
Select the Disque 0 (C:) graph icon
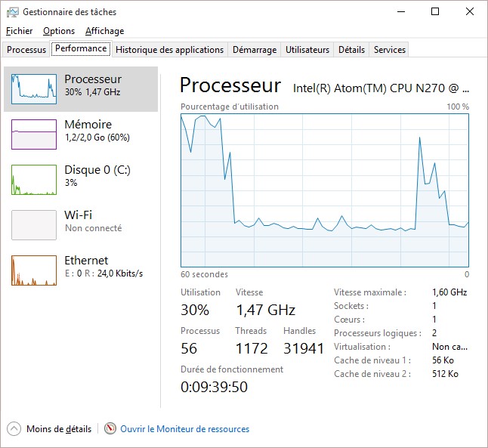click(34, 180)
